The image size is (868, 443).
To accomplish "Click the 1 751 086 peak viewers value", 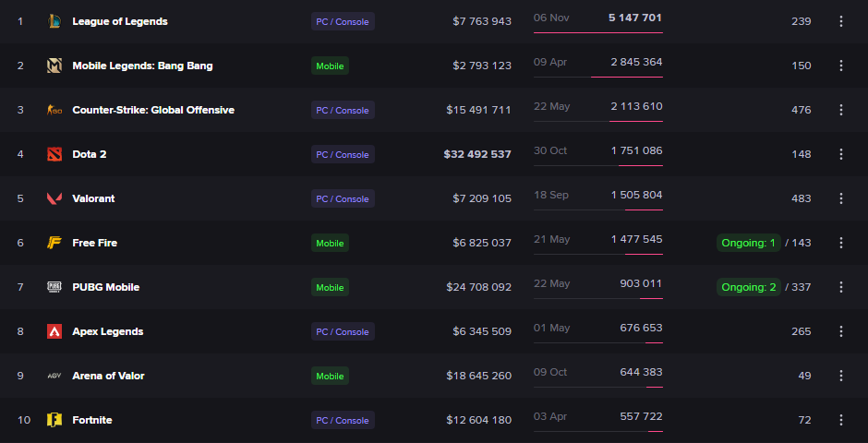I will [x=636, y=150].
